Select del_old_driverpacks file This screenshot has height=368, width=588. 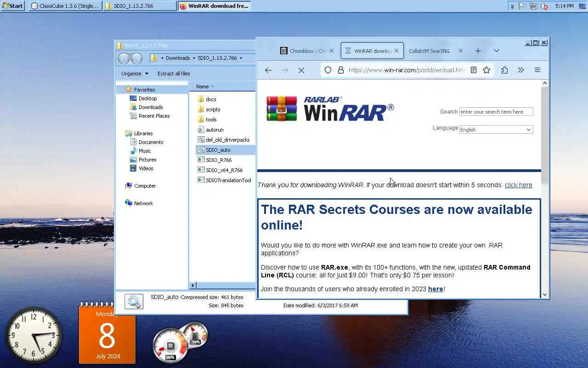click(x=227, y=140)
